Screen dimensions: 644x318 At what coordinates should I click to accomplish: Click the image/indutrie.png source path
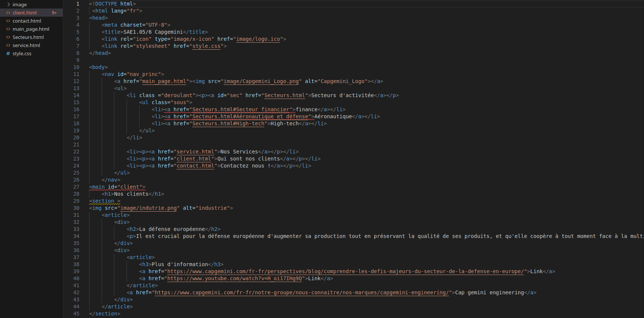[x=148, y=208]
